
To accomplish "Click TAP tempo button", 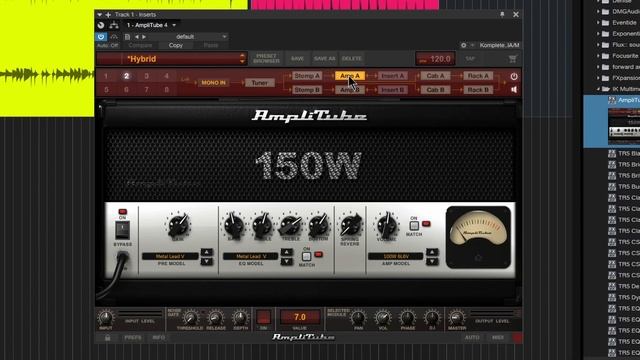I will point(470,59).
